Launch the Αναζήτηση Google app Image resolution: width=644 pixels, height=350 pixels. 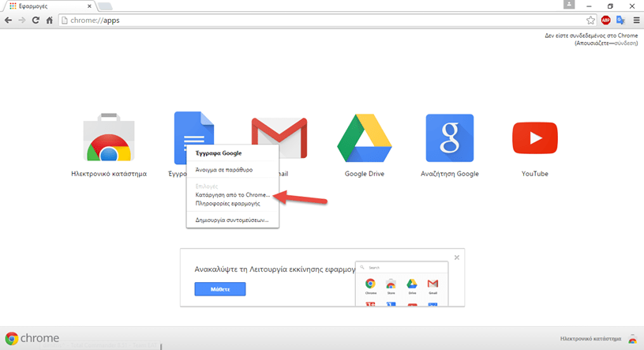point(450,137)
